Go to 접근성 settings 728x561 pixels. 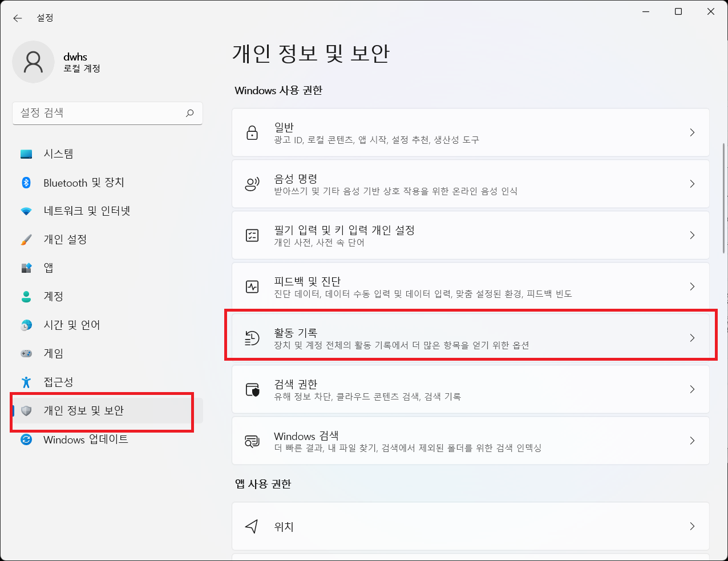click(x=107, y=382)
